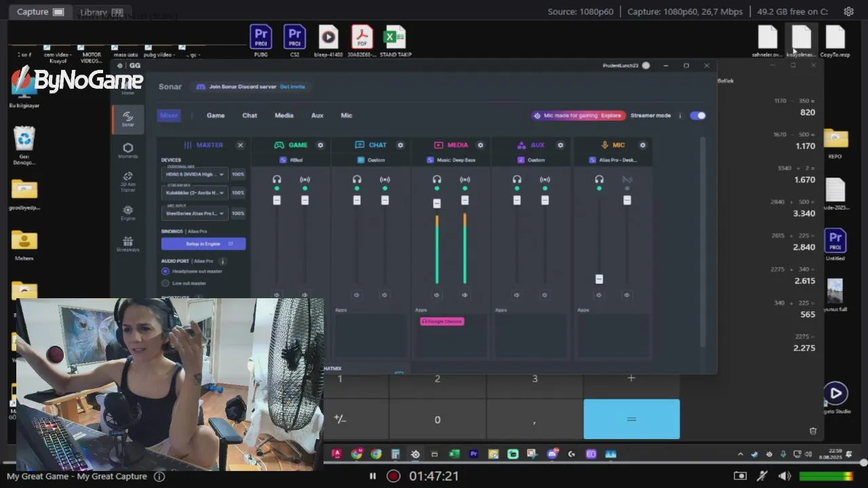Toggle MIC stream grey dot
This screenshot has height=488, width=868.
click(627, 188)
